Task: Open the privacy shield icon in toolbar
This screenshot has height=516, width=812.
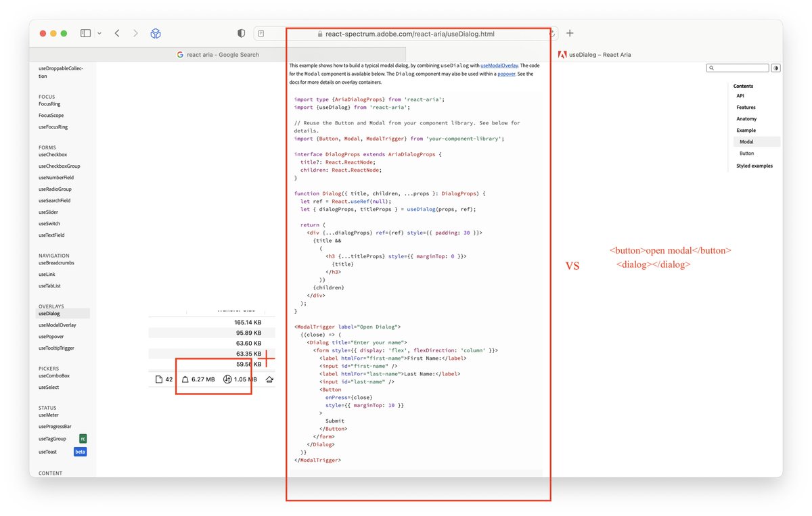Action: point(241,33)
